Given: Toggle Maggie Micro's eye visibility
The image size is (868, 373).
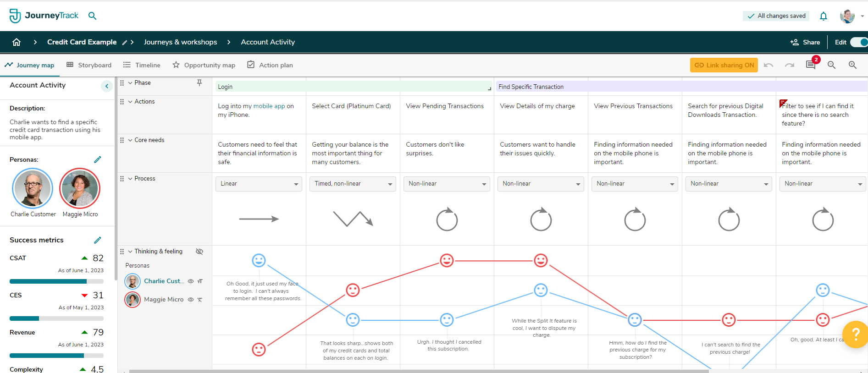Looking at the screenshot, I should (191, 300).
